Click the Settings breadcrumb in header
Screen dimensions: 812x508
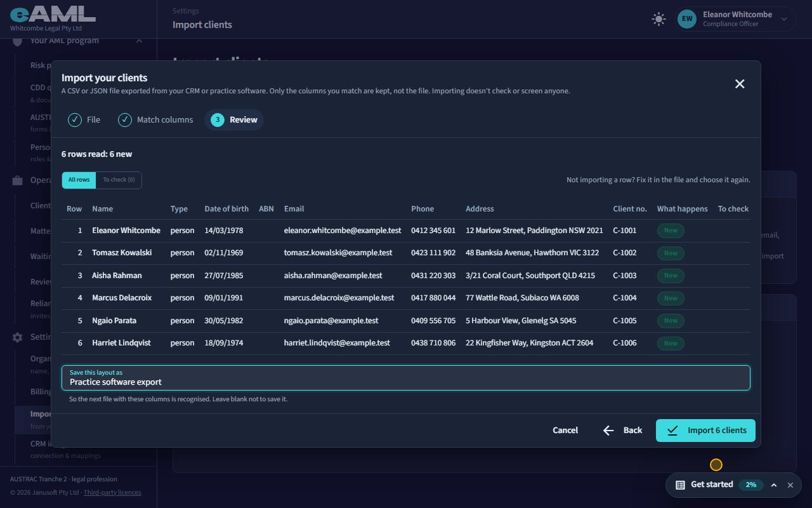pos(186,11)
